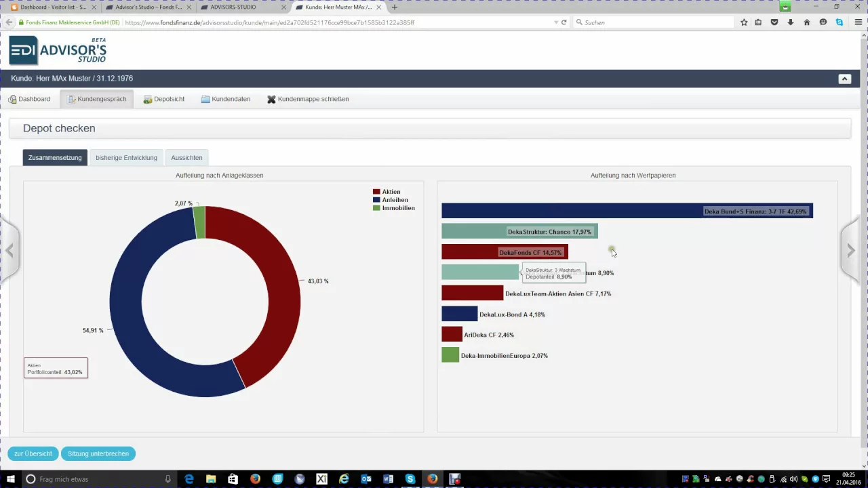The image size is (868, 488).
Task: Open the Kundendaten section
Action: (226, 99)
